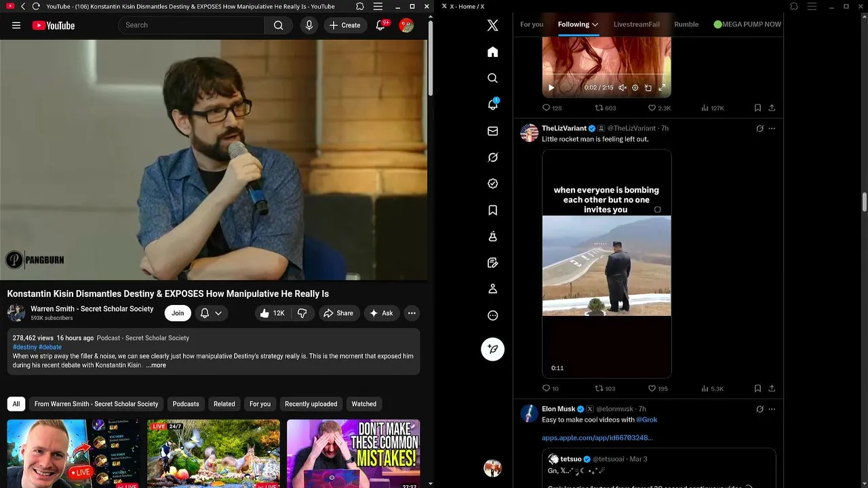Open Profile in the X sidebar
Viewport: 868px width, 488px height.
pos(493,289)
